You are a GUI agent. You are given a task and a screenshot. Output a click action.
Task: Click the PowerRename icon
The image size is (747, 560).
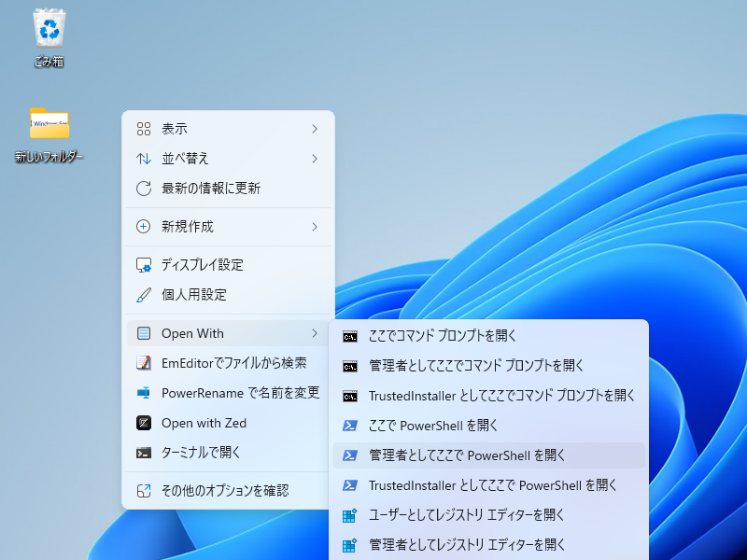(x=144, y=393)
